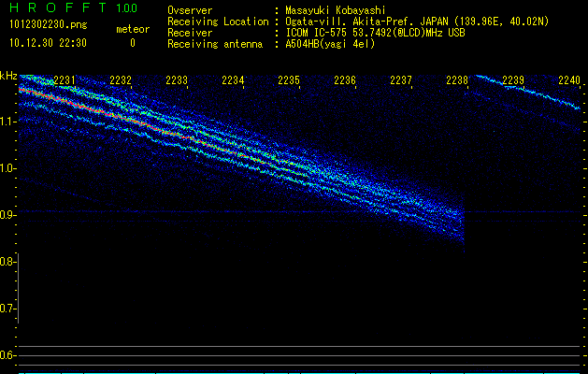This screenshot has width=588, height=374.
Task: Click the Ogata-vill. Akita-Pref. JAPAN location text
Action: coord(417,22)
